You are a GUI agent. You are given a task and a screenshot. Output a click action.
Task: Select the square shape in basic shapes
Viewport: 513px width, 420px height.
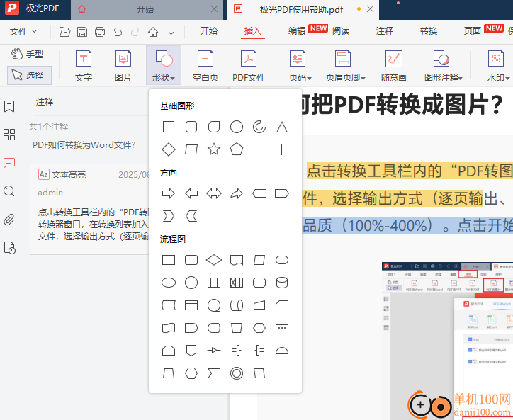[x=169, y=127]
